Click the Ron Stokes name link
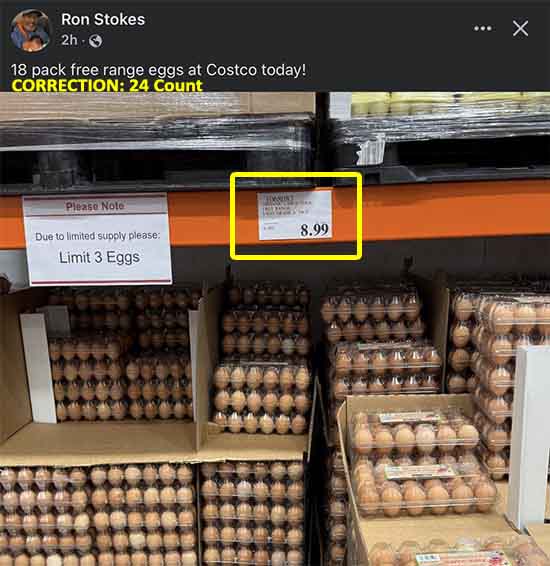 [103, 19]
